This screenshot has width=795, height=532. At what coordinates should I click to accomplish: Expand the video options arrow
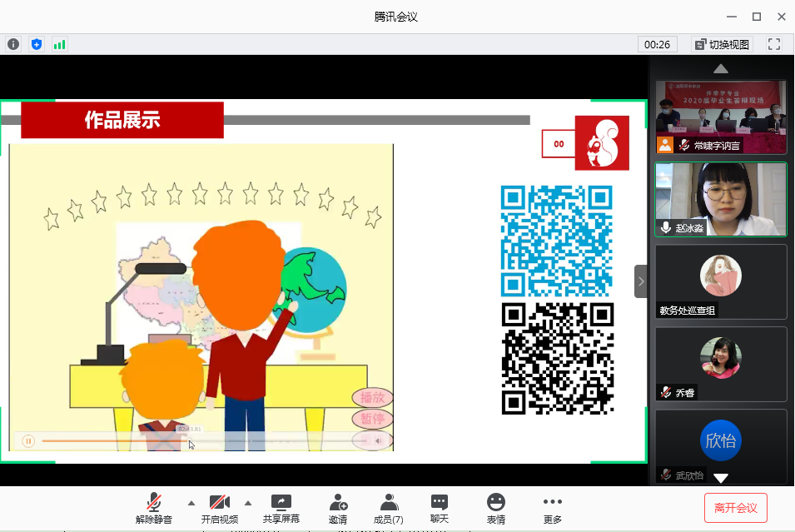[x=248, y=503]
